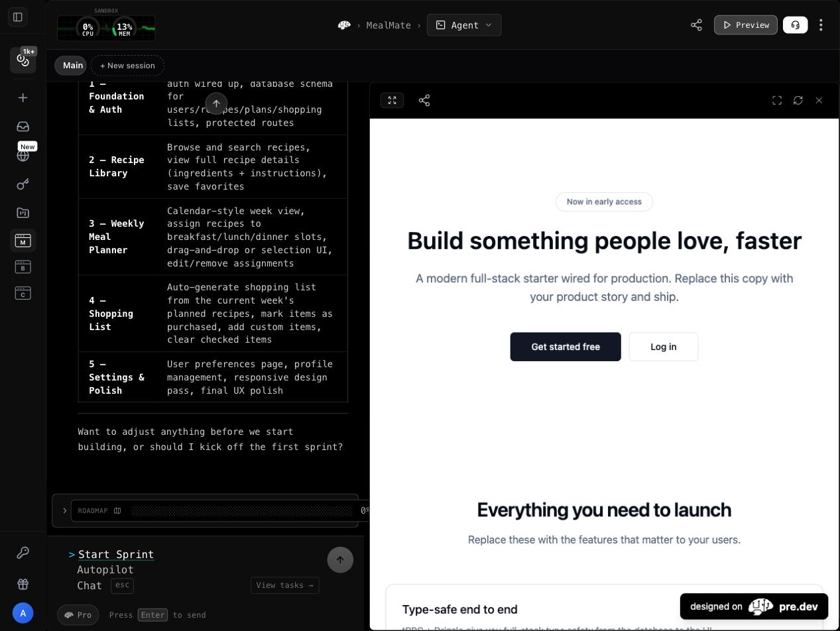Open the key icon in upper sidebar
The width and height of the screenshot is (840, 631).
click(x=23, y=184)
